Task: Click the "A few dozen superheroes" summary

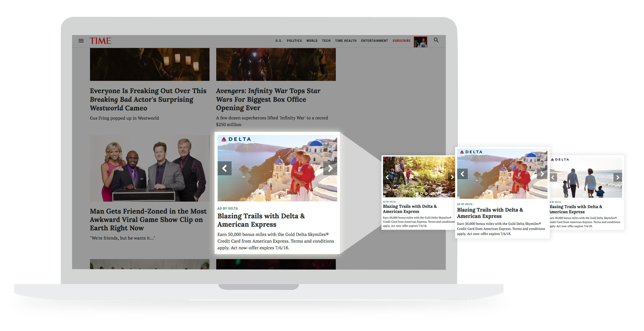Action: point(272,121)
